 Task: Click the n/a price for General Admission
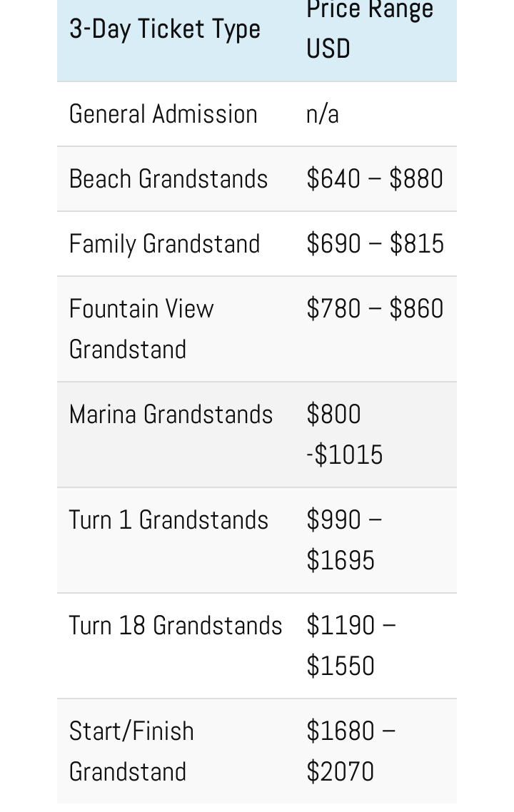pos(323,114)
